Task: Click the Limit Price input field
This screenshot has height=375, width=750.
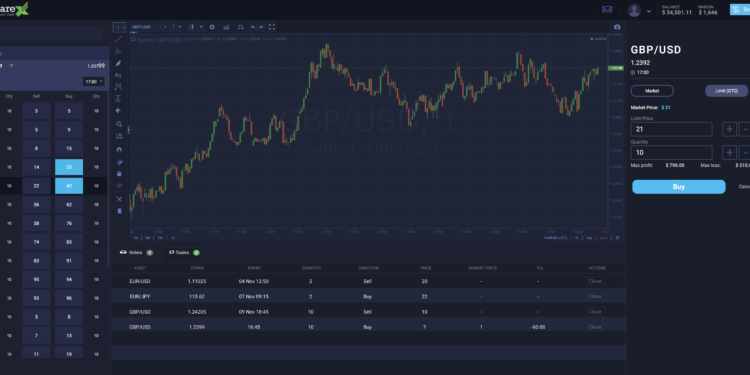Action: 672,129
